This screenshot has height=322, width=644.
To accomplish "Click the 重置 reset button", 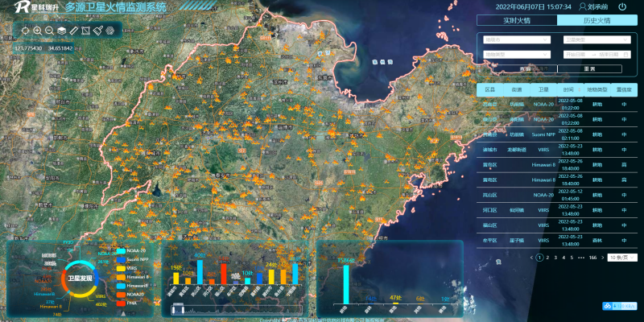I will click(x=589, y=69).
